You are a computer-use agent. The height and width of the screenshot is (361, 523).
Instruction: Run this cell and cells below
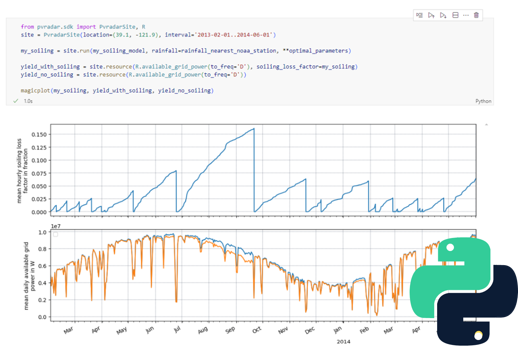point(443,15)
